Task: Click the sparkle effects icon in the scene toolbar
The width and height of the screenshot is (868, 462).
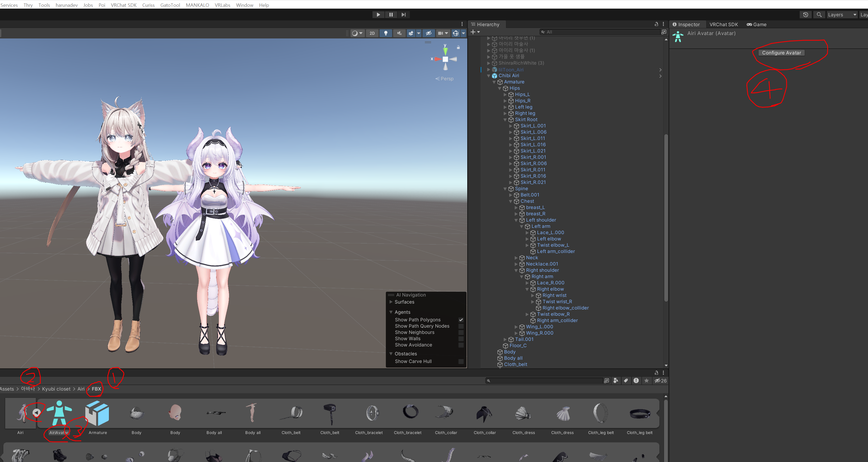Action: 411,33
